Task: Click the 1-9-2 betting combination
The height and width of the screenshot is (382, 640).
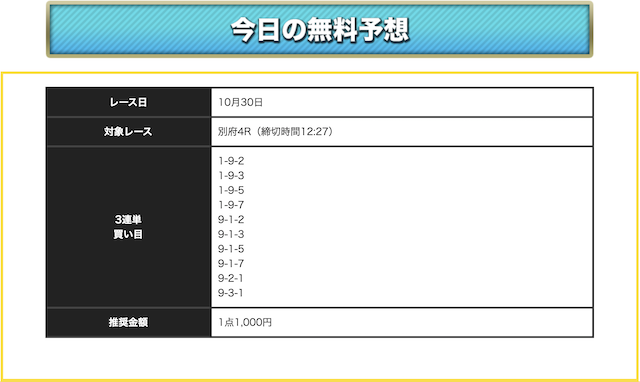Action: 231,161
